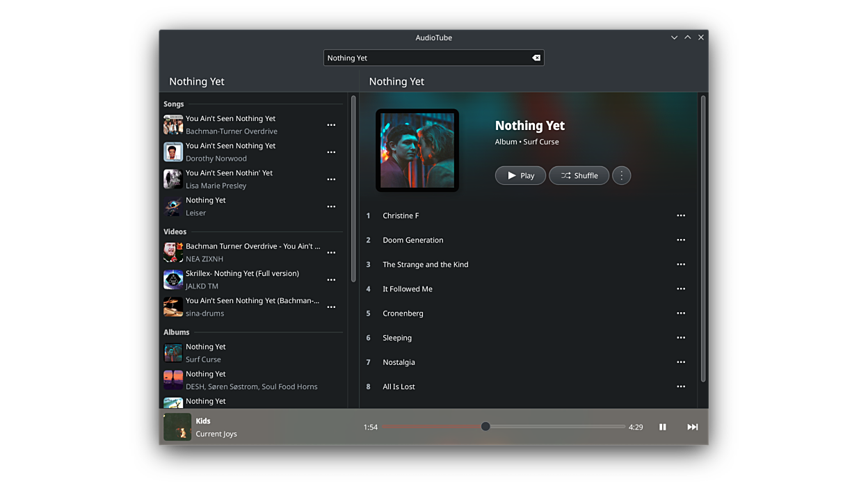Skip to the next track
Screen dimensions: 868x488
[x=692, y=427]
